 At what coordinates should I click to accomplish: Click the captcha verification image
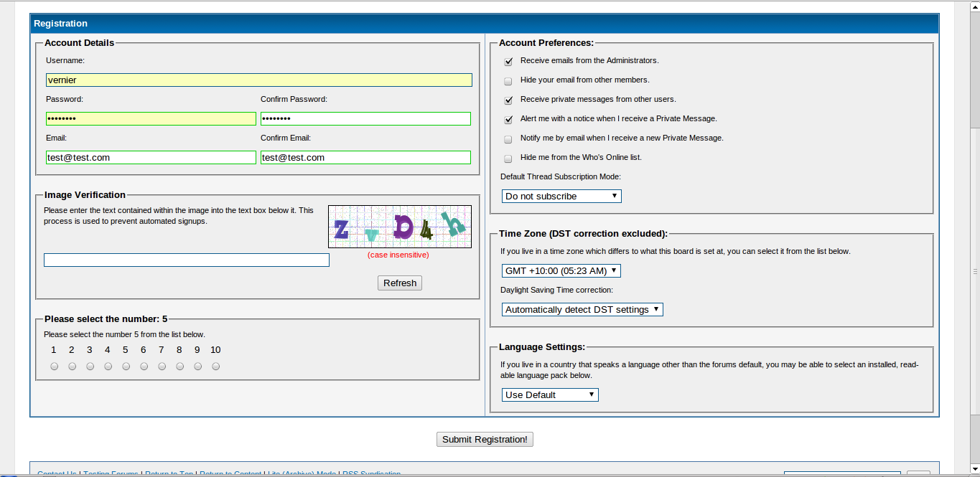pos(399,227)
